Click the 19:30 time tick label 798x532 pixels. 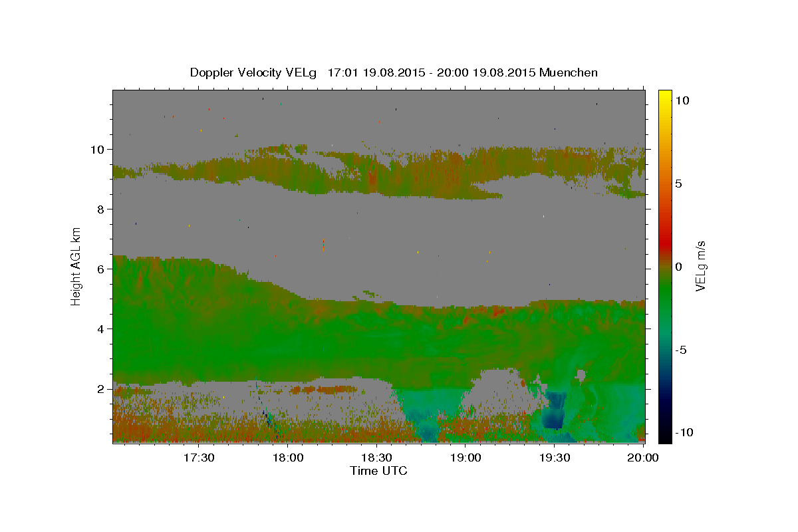tap(554, 458)
